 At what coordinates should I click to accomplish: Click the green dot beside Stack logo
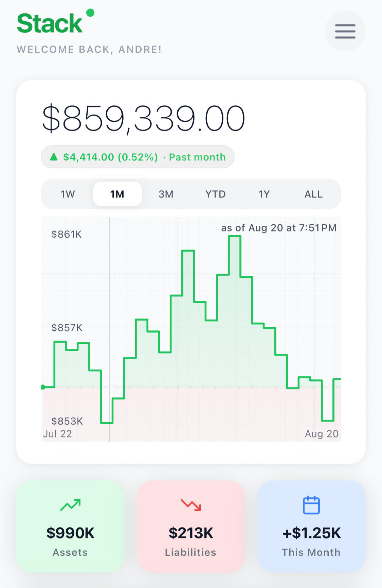(90, 13)
